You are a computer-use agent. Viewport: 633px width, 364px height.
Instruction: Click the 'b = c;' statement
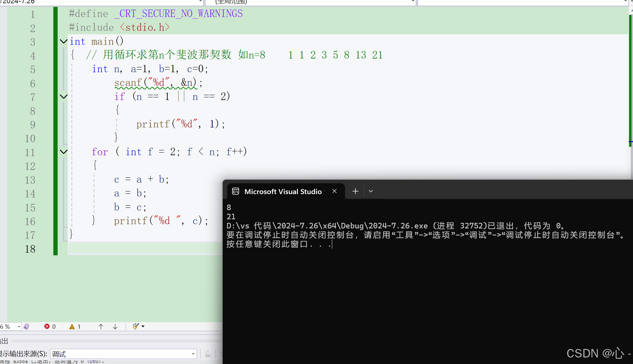pyautogui.click(x=130, y=207)
